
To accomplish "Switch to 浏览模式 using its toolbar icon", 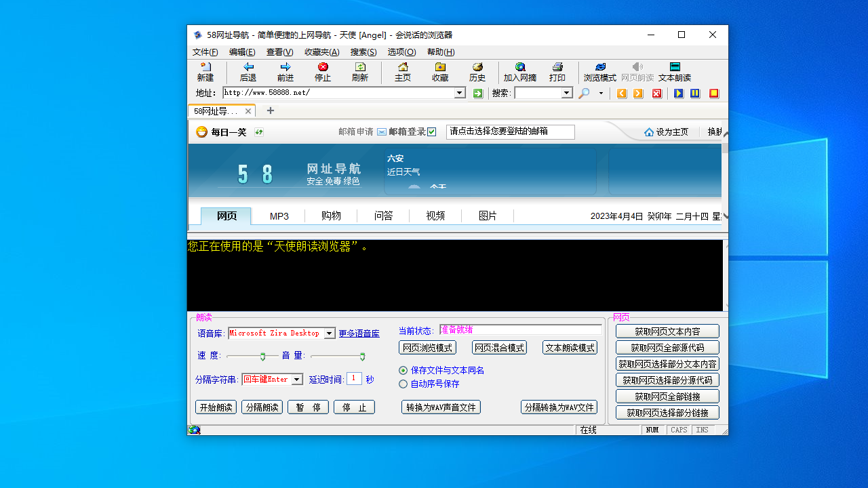I will click(599, 72).
